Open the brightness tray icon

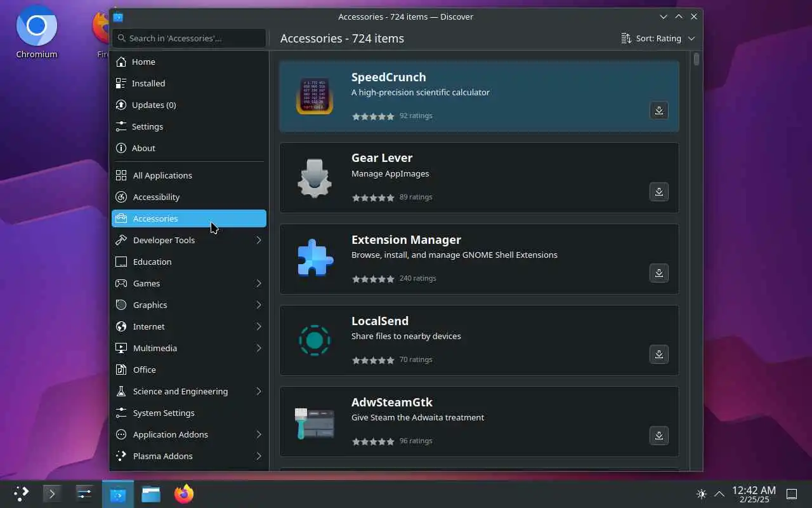[x=701, y=493]
